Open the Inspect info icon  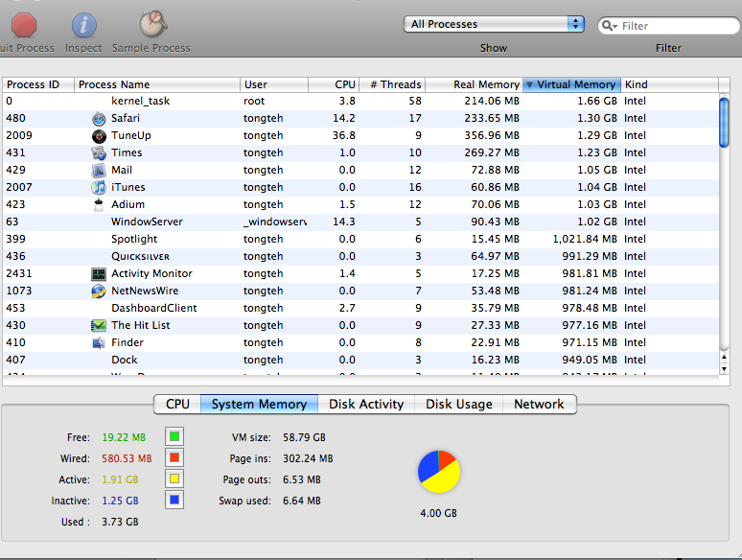pyautogui.click(x=83, y=25)
